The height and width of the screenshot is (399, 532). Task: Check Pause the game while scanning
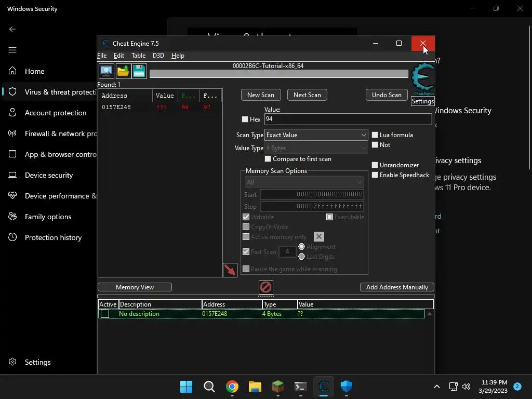point(246,269)
